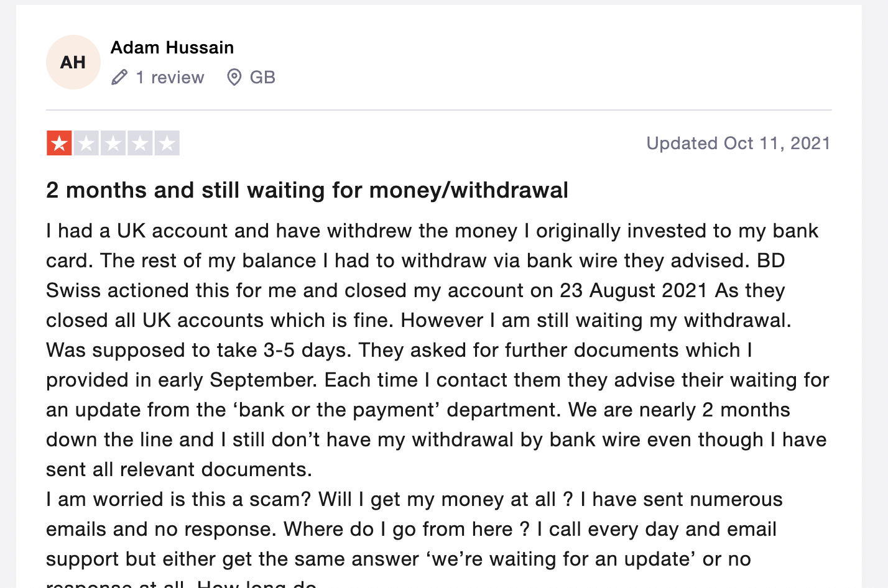Image resolution: width=888 pixels, height=588 pixels.
Task: Click the 'Updated Oct 11, 2021' date
Action: click(739, 144)
